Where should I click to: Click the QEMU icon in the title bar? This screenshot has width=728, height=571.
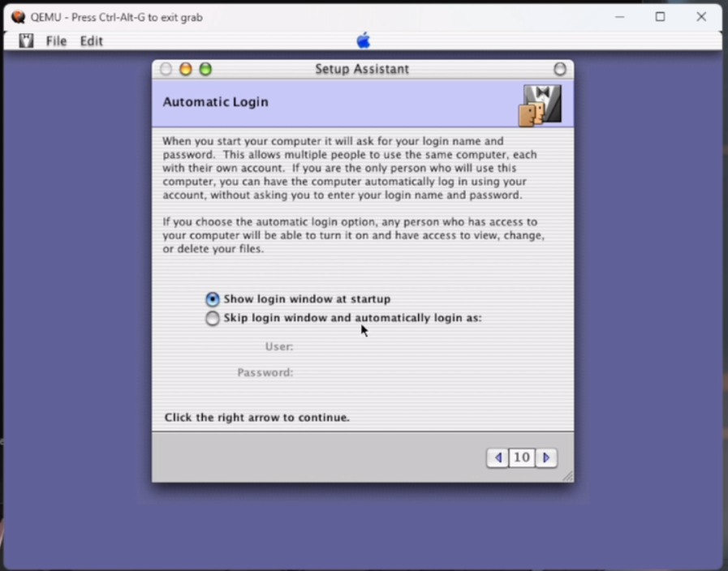(18, 17)
